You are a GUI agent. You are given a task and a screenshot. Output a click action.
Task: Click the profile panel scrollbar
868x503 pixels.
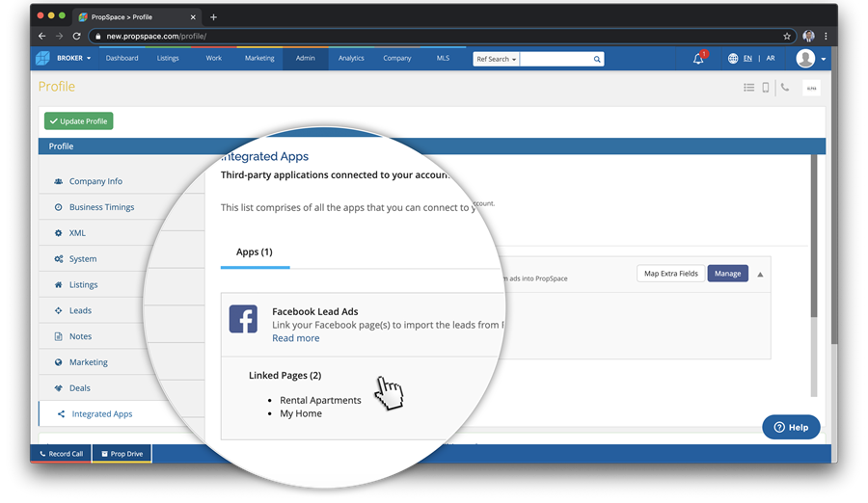click(814, 236)
